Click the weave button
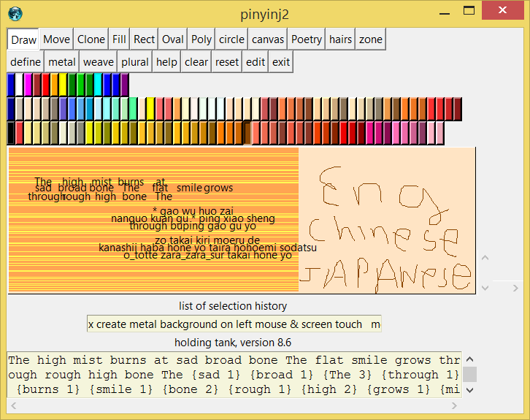This screenshot has width=530, height=420. pyautogui.click(x=99, y=62)
